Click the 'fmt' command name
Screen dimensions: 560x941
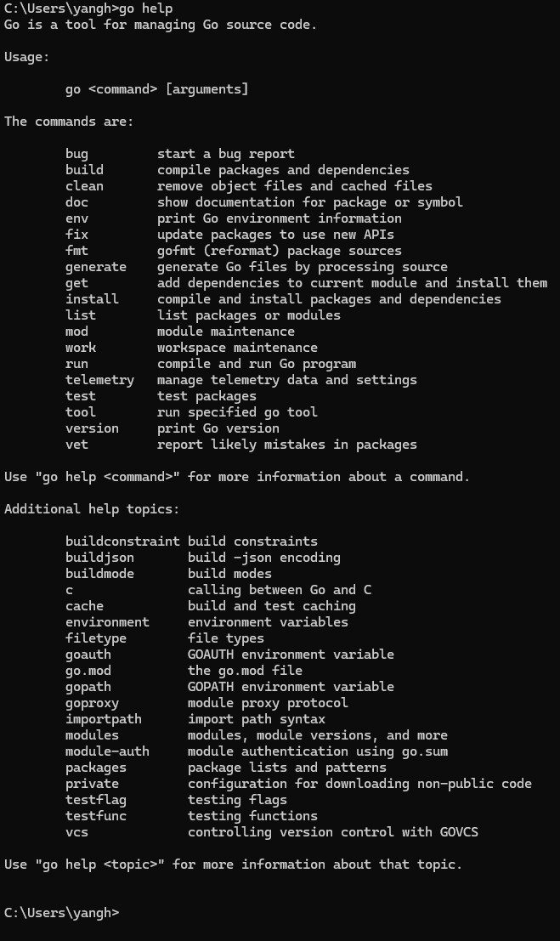[76, 251]
